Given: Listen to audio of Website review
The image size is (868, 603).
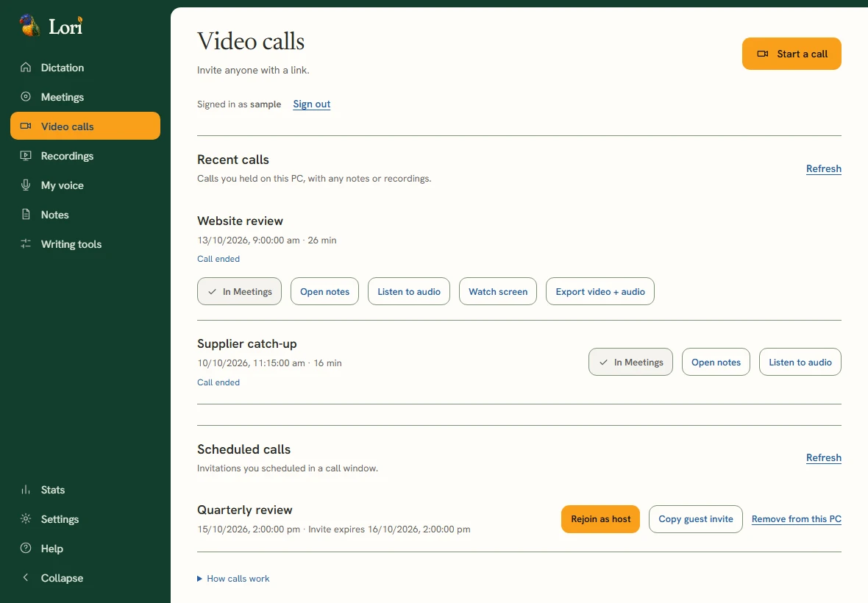Looking at the screenshot, I should [x=409, y=291].
